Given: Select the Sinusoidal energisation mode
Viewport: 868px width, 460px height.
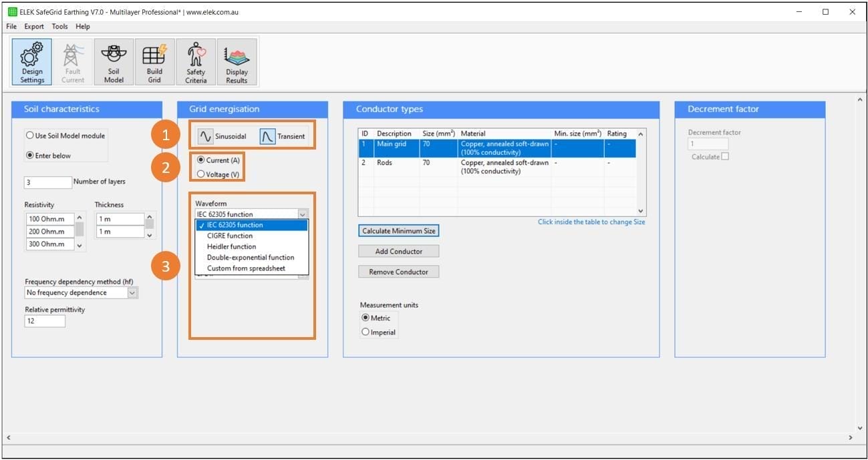Looking at the screenshot, I should click(x=221, y=136).
